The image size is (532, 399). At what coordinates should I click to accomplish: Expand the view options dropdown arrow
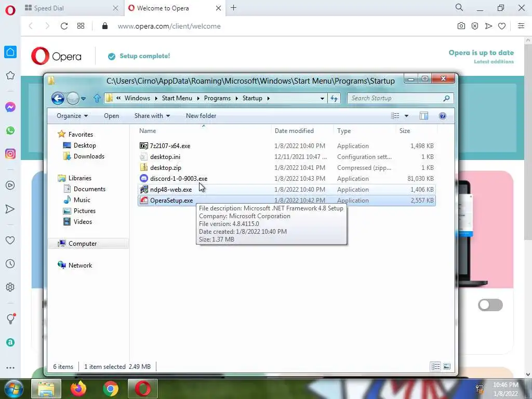(406, 116)
